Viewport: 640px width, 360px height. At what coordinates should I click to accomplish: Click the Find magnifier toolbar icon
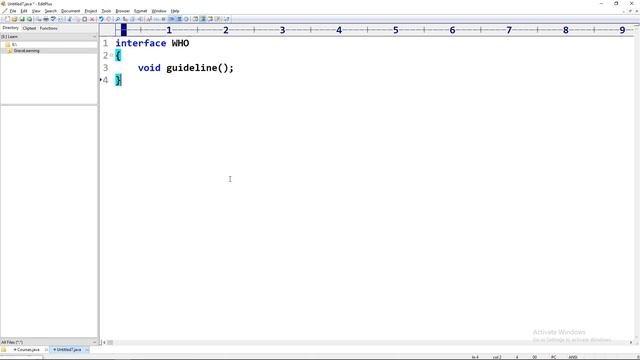point(118,19)
